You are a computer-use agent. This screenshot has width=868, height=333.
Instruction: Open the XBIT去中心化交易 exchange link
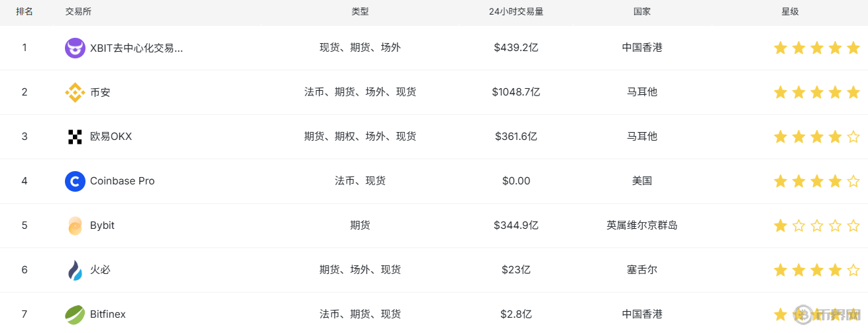coord(136,48)
